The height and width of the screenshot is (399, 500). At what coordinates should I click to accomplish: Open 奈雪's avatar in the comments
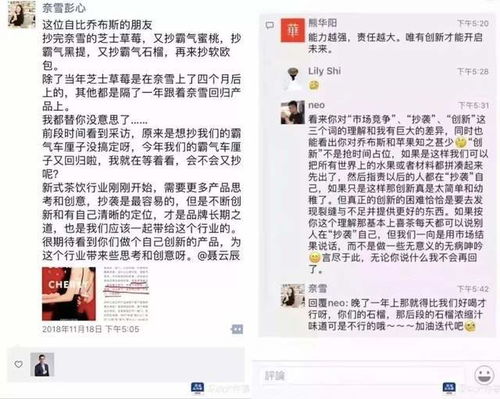(x=293, y=295)
